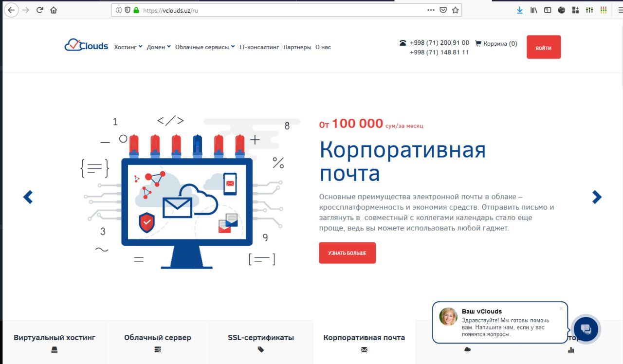Open the downloads arrow in the toolbar
The height and width of the screenshot is (364, 623).
click(x=520, y=10)
